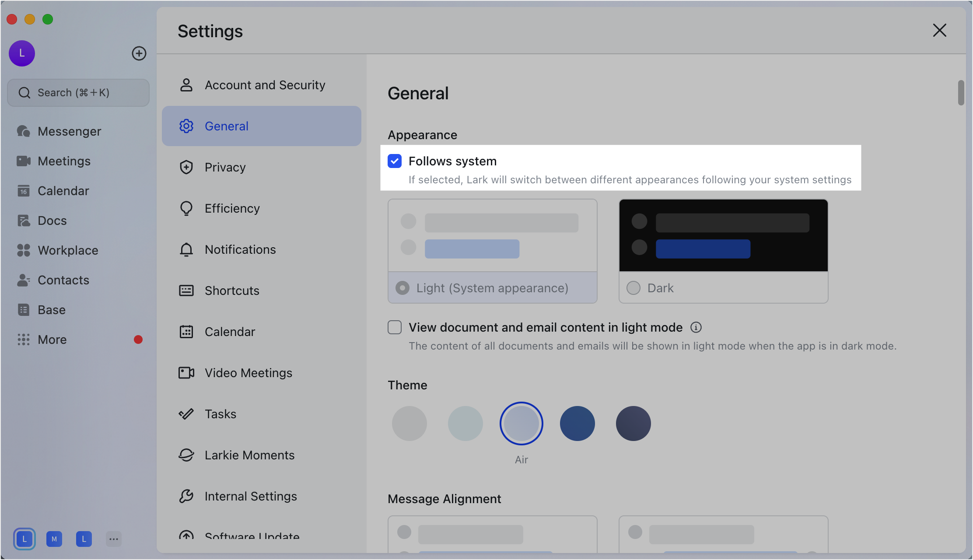The width and height of the screenshot is (973, 560).
Task: Open the purple L profile avatar menu
Action: click(x=22, y=53)
